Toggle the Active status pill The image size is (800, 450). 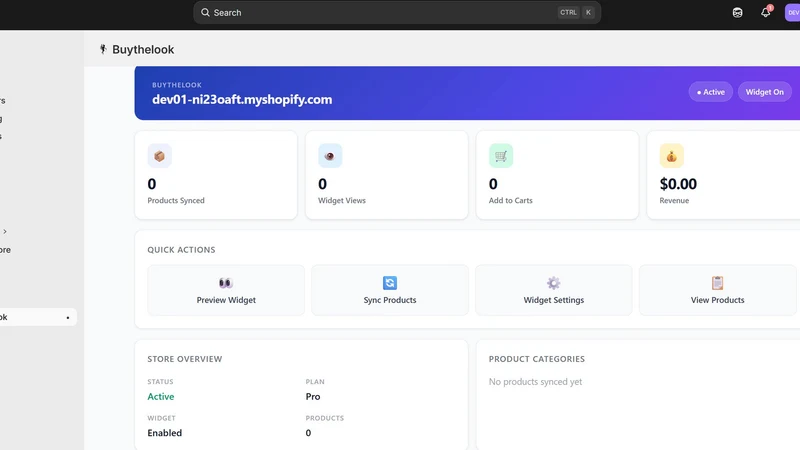click(x=711, y=92)
